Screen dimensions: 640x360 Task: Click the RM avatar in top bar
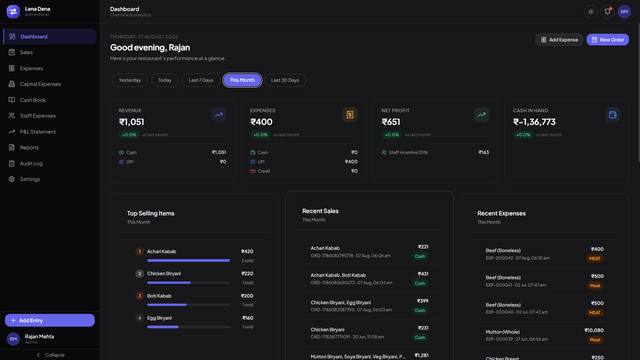624,12
